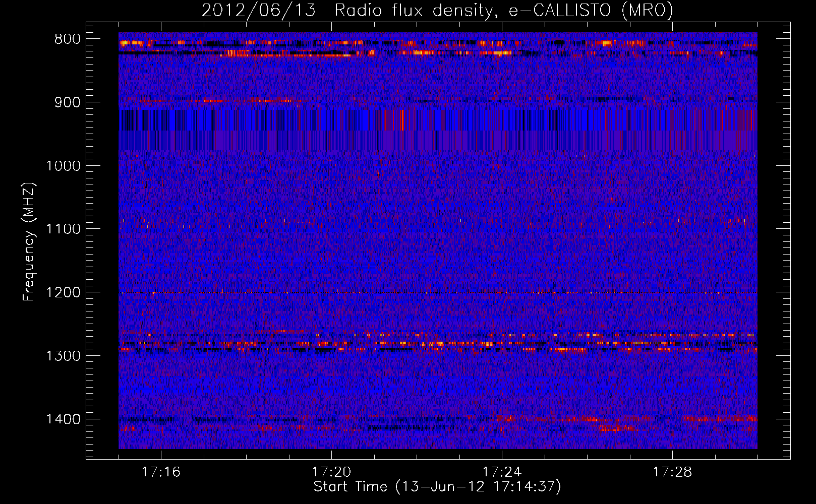
Task: Click the 1100 frequency axis label
Action: (64, 229)
